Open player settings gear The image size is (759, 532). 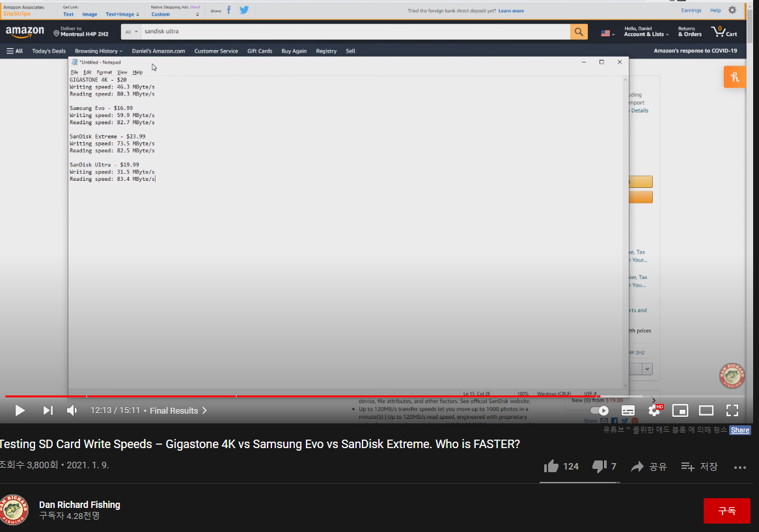[x=654, y=410]
